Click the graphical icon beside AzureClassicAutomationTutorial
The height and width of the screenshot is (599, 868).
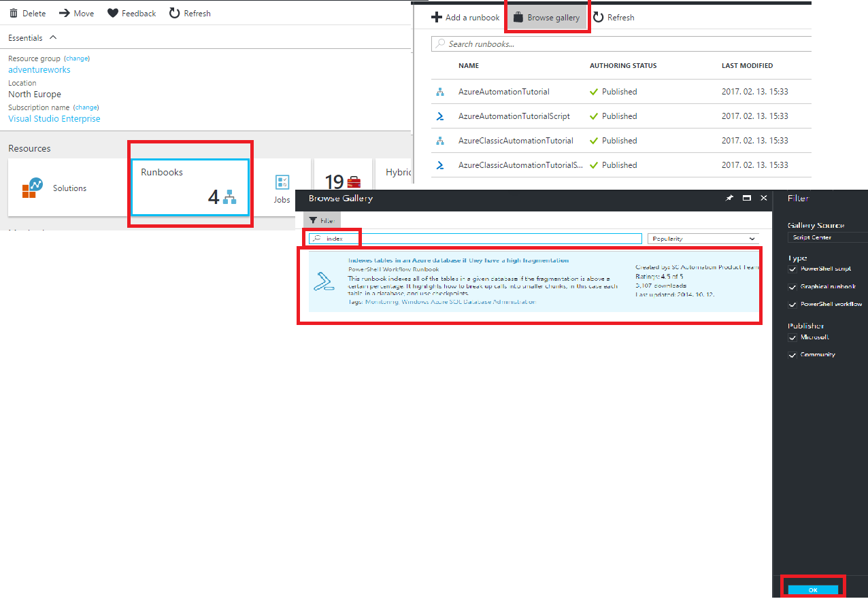pos(440,141)
